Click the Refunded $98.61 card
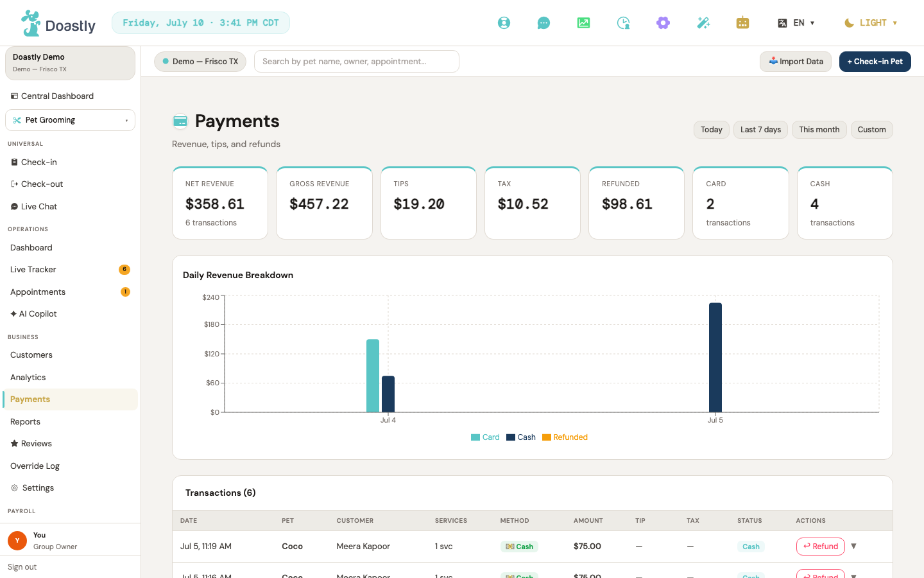 coord(637,203)
